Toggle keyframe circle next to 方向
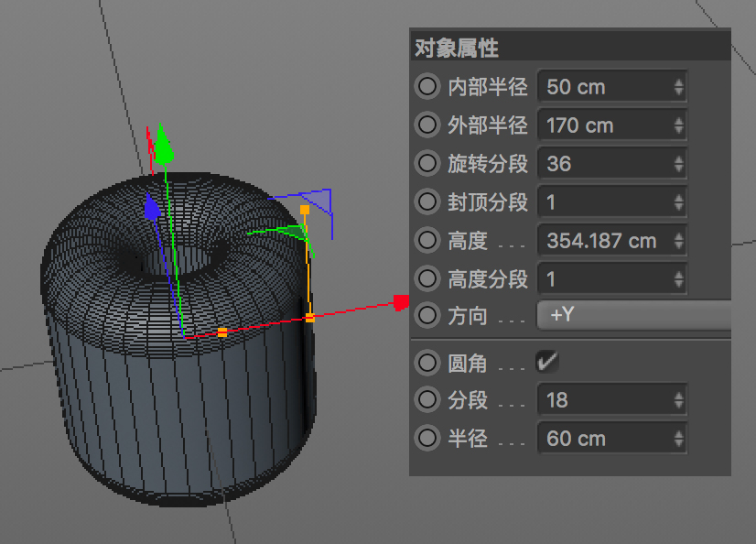This screenshot has height=544, width=756. click(427, 315)
